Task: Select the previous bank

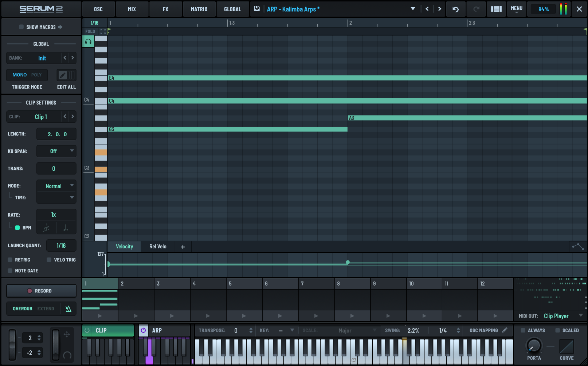Action: click(65, 58)
